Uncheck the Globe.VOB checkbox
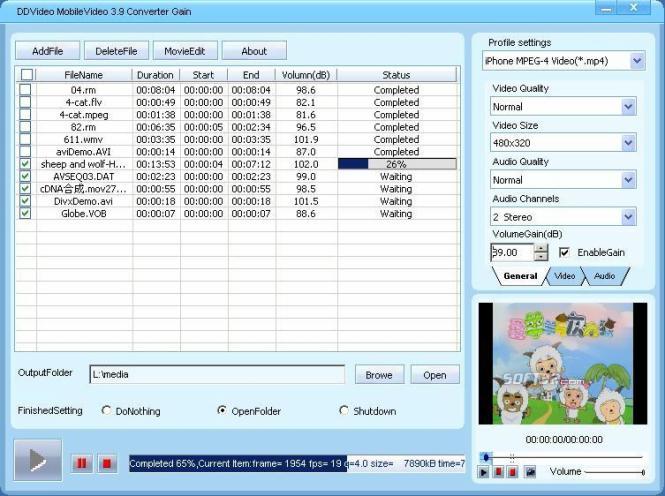Image resolution: width=665 pixels, height=496 pixels. pos(25,213)
